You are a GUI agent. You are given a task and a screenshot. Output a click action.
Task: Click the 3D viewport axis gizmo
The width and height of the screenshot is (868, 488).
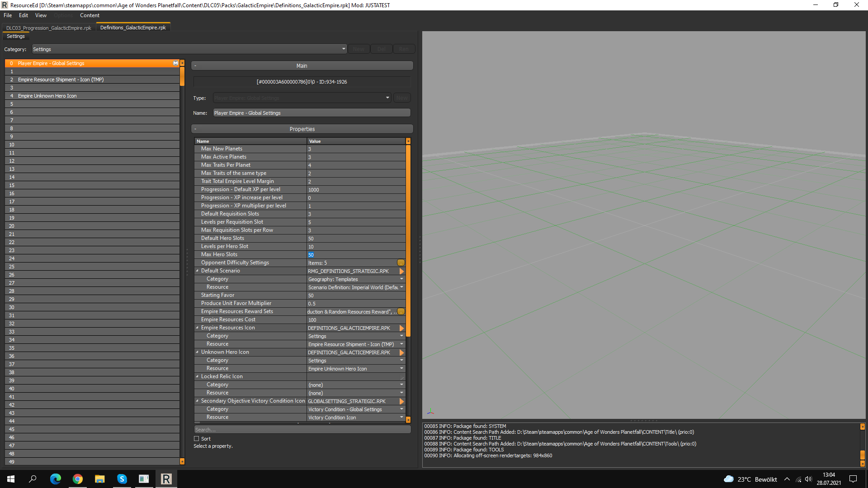coord(430,412)
